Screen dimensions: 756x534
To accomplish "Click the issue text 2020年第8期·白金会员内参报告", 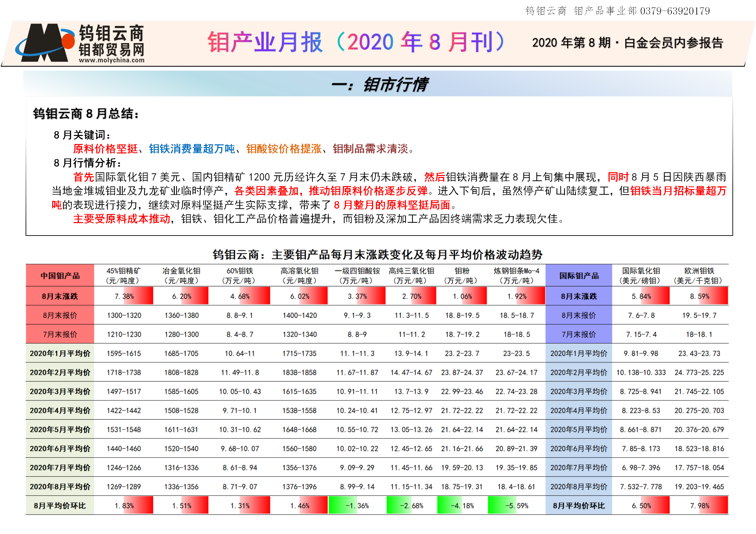I will pos(627,43).
